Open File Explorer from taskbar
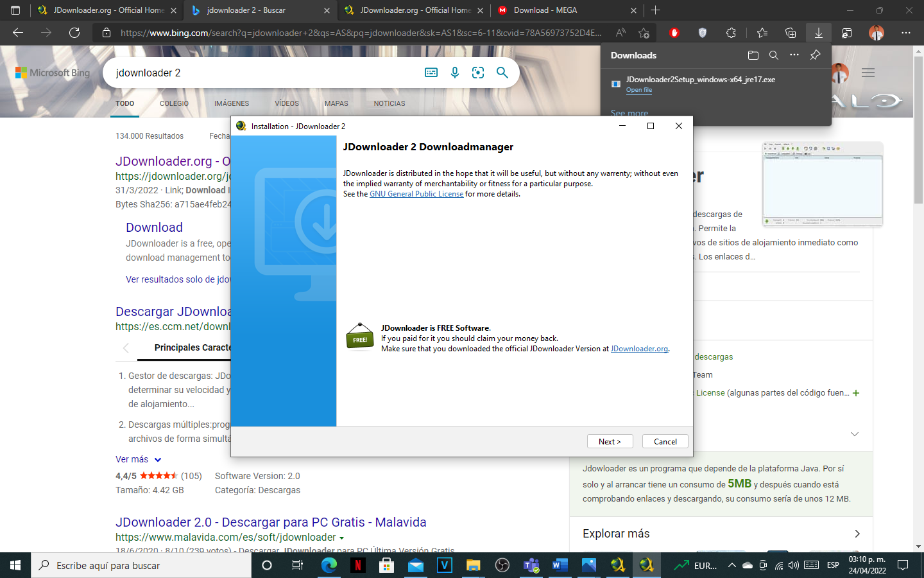This screenshot has width=924, height=578. [473, 565]
